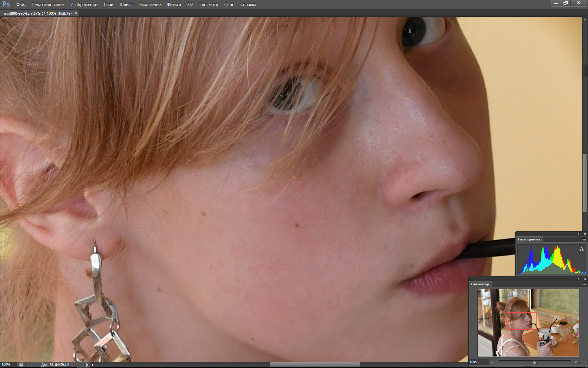Open the Изображение menu
Image resolution: width=588 pixels, height=368 pixels.
[84, 5]
